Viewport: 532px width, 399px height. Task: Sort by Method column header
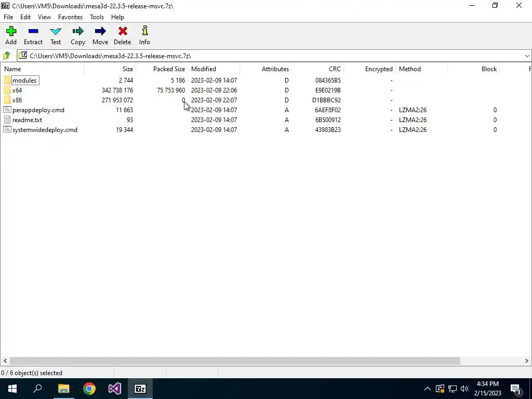pyautogui.click(x=421, y=69)
